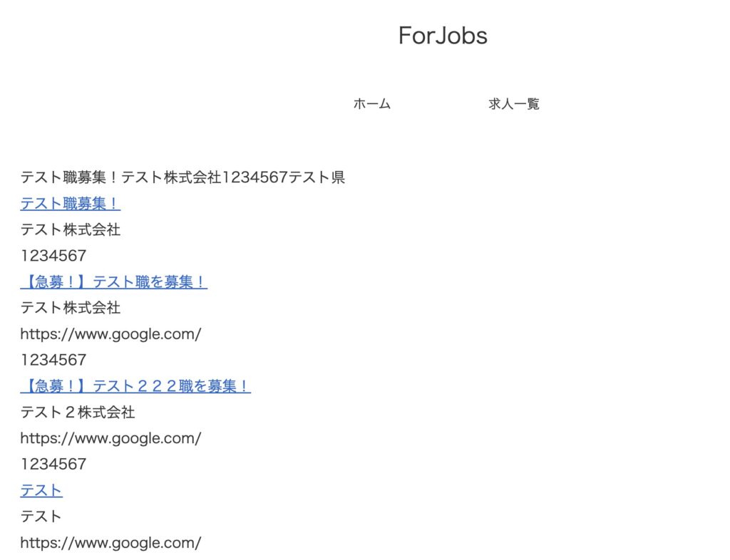Open the 求人一覧 navigation item
This screenshot has height=560, width=730.
pos(513,104)
